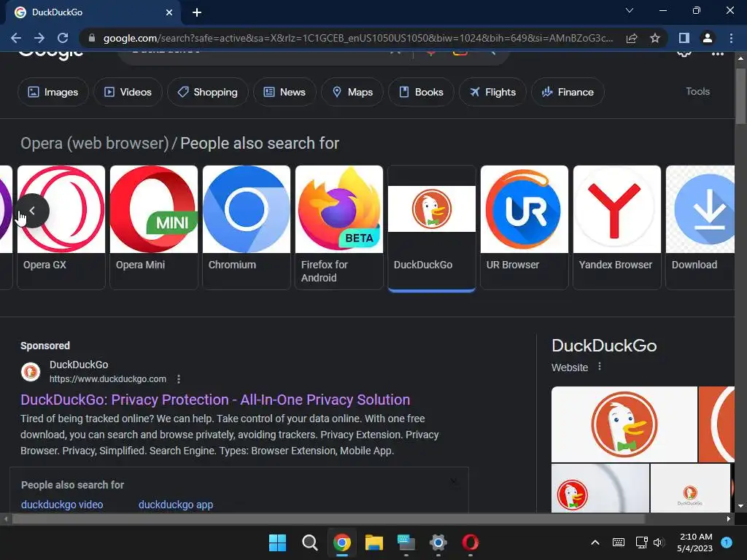This screenshot has height=560, width=747.
Task: Click the horizontal scrollbar thumb
Action: 328,518
